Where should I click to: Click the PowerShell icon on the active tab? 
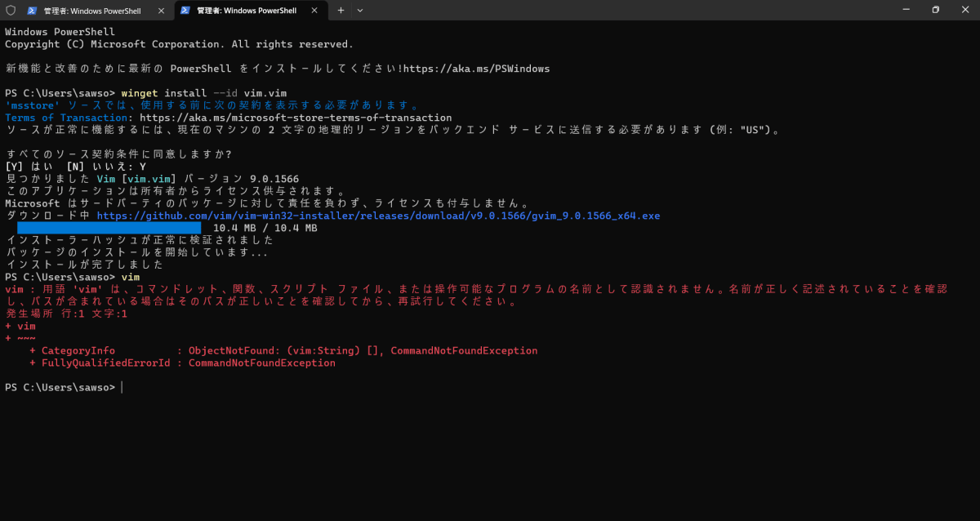click(185, 11)
